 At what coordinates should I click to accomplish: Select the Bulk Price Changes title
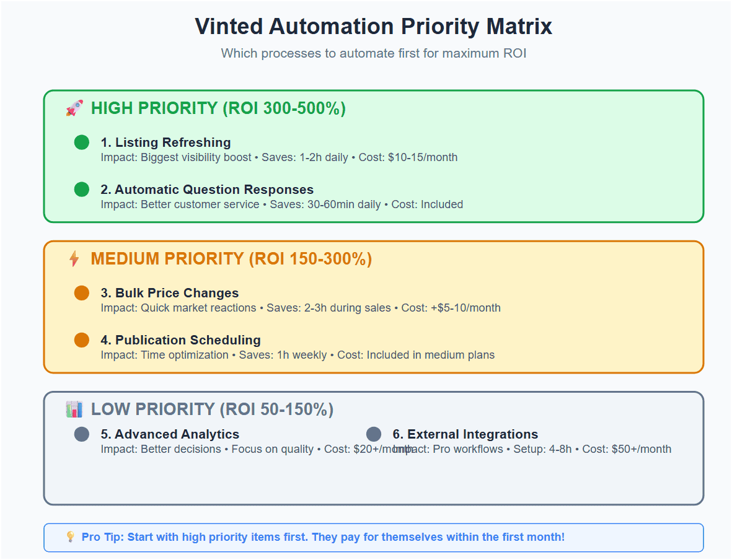pos(170,293)
